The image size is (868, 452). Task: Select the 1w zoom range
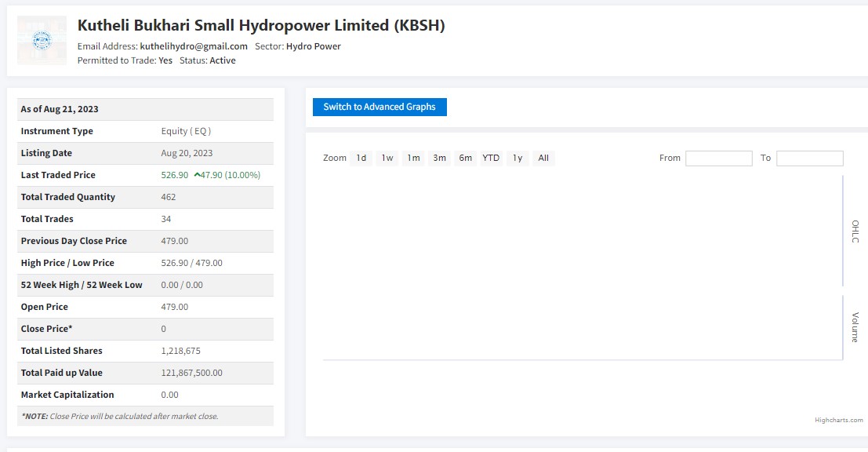[x=387, y=158]
